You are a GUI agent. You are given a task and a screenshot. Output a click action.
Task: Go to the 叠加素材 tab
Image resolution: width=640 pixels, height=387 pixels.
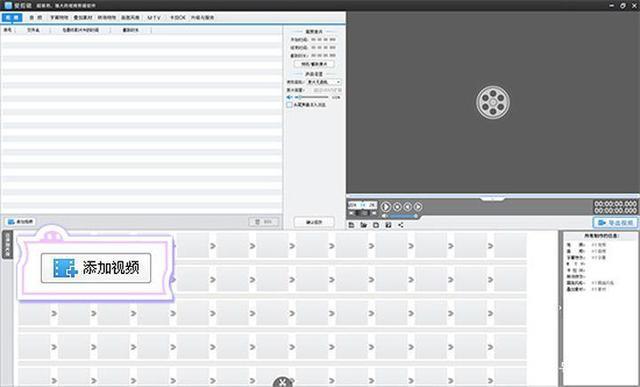coord(83,18)
